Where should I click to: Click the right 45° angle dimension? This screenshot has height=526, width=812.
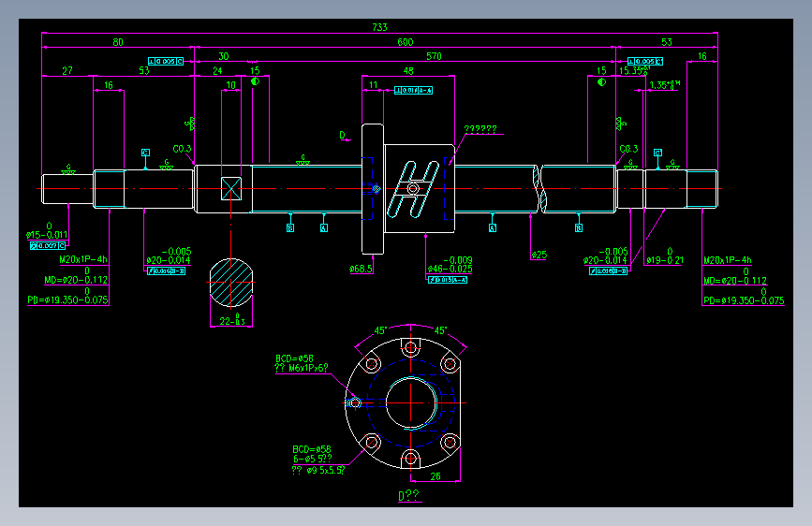(440, 330)
